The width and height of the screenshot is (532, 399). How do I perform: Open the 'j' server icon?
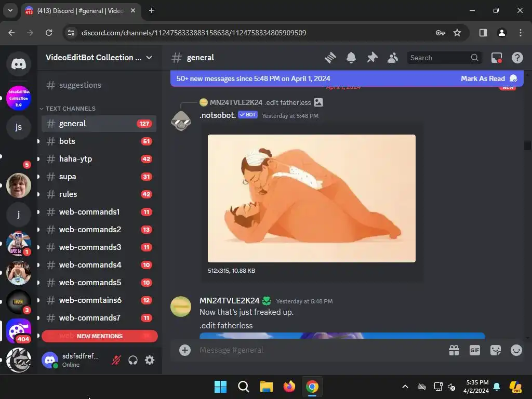19,215
